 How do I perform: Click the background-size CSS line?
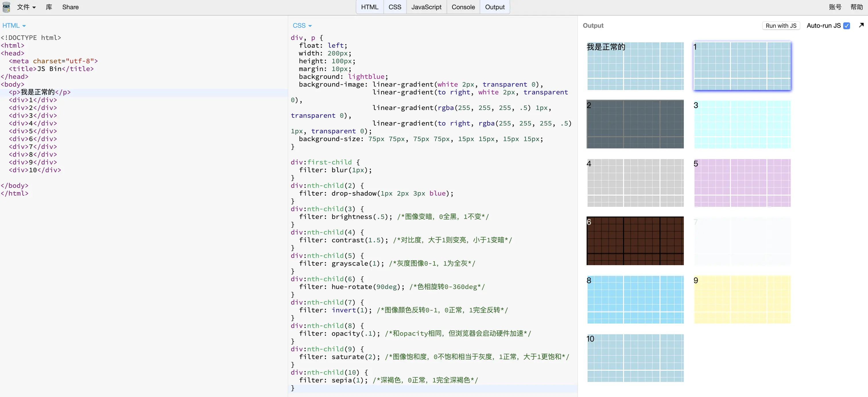point(421,139)
